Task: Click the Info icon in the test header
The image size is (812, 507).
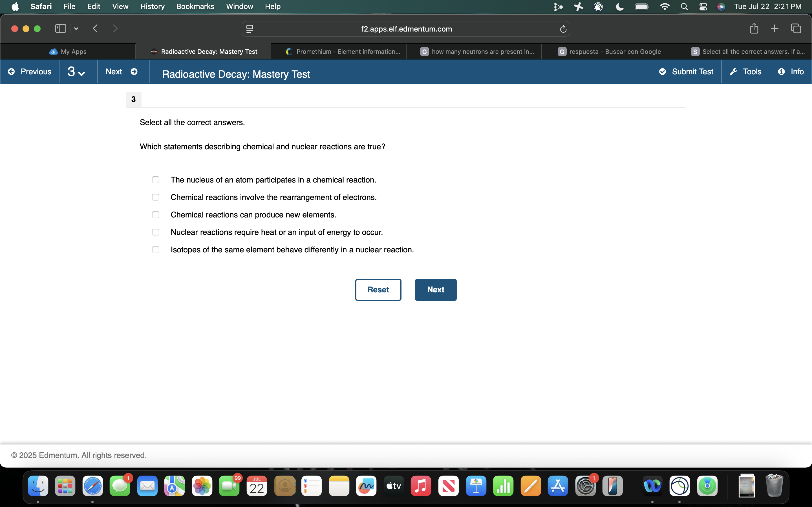Action: 791,72
